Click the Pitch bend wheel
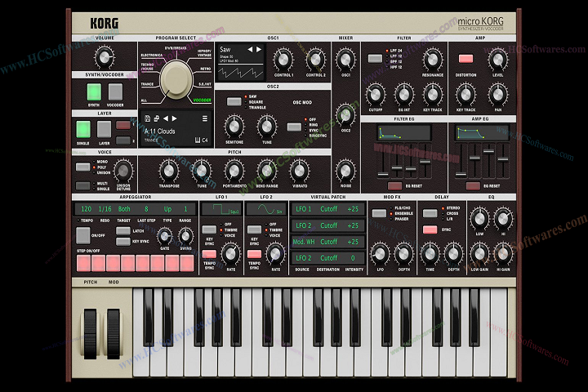 [90, 334]
